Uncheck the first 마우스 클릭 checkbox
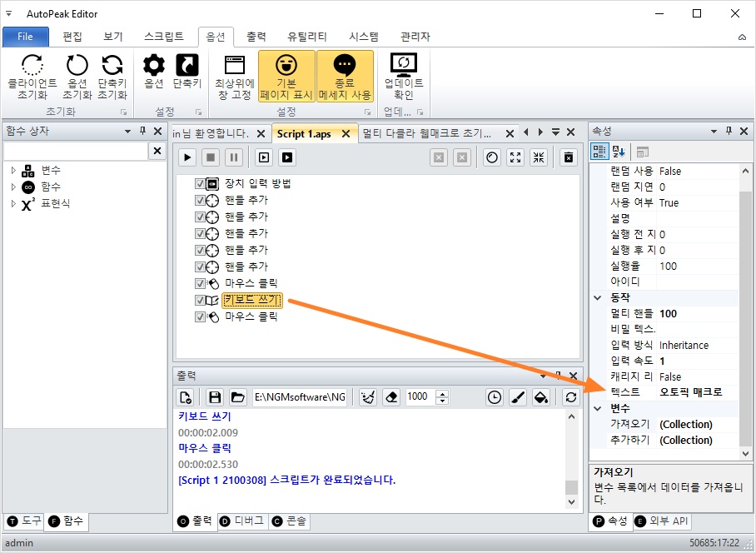 point(200,283)
